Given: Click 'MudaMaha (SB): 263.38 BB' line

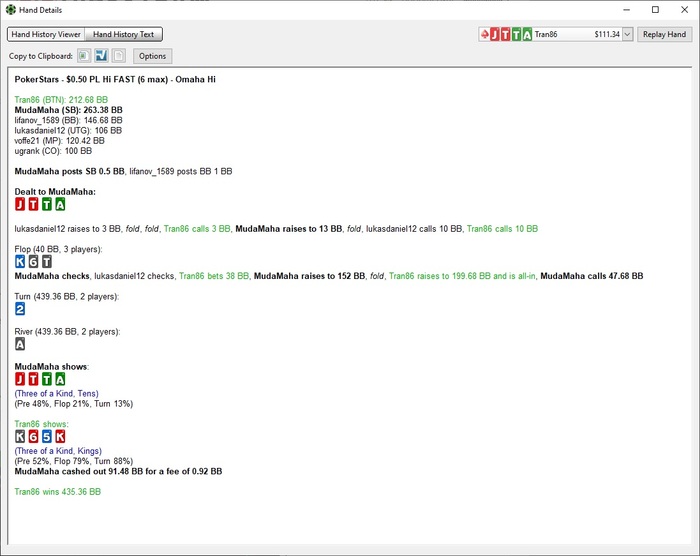Looking at the screenshot, I should tap(68, 110).
